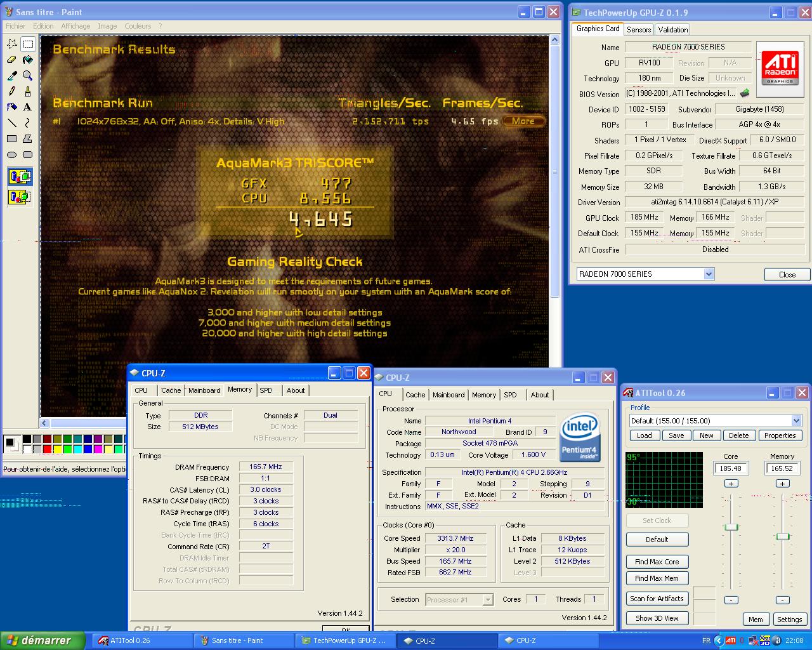Open the Couleurs menu in Paint
This screenshot has height=650, width=812.
[138, 26]
